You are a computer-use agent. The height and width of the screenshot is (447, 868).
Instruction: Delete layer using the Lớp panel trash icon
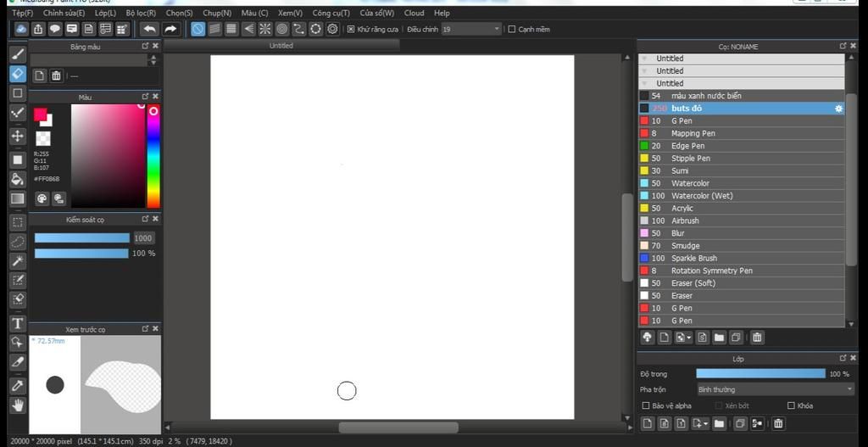point(778,424)
